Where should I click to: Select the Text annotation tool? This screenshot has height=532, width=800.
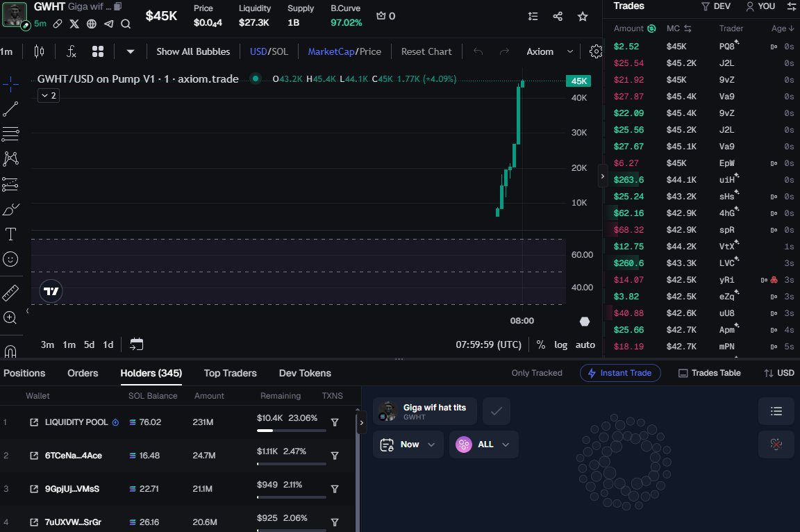coord(10,234)
